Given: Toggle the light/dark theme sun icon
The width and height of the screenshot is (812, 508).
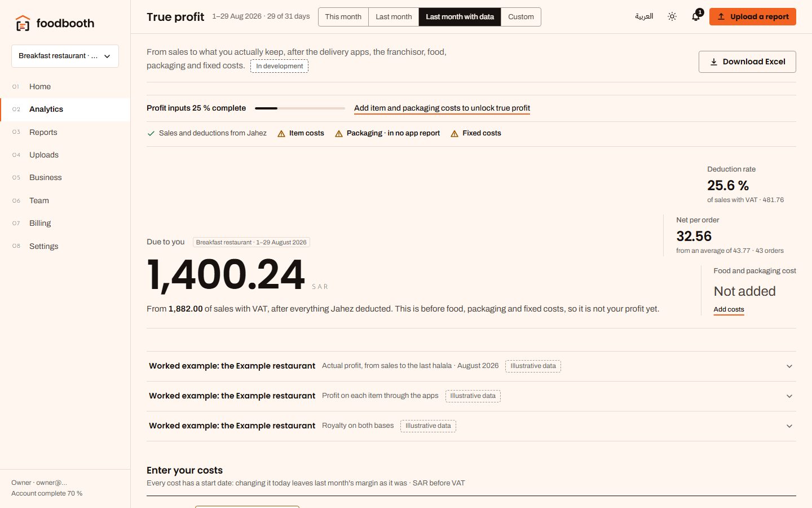Looking at the screenshot, I should click(x=672, y=17).
